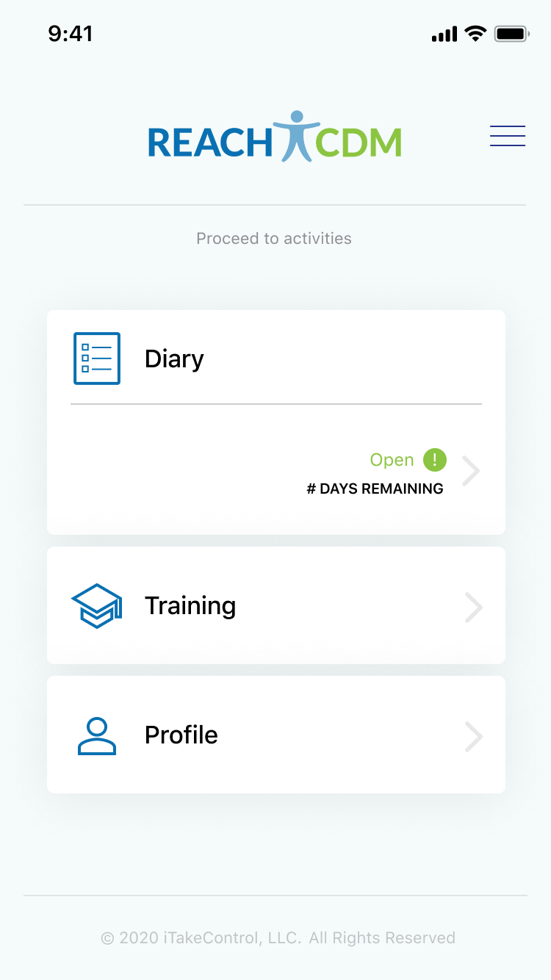The image size is (551, 980).
Task: Tap the Training graduation cap icon
Action: click(x=97, y=606)
